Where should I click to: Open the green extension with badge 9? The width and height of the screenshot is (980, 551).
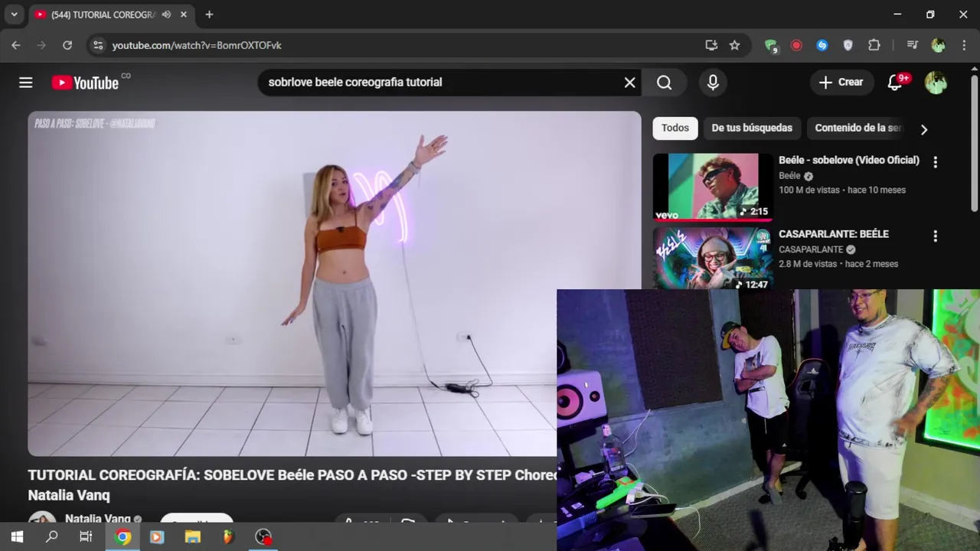771,45
